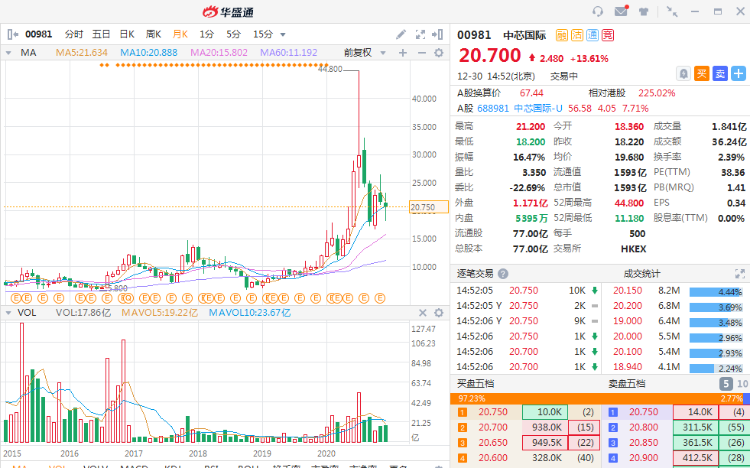Viewport: 750px width, 468px height.
Task: Select the 逐笔交易 header
Action: tap(474, 274)
